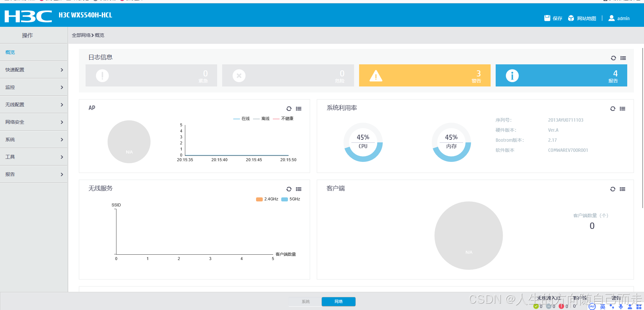Screen dimensions: 644x310
Task: Click the CPU 45% usage gauge
Action: (x=363, y=142)
